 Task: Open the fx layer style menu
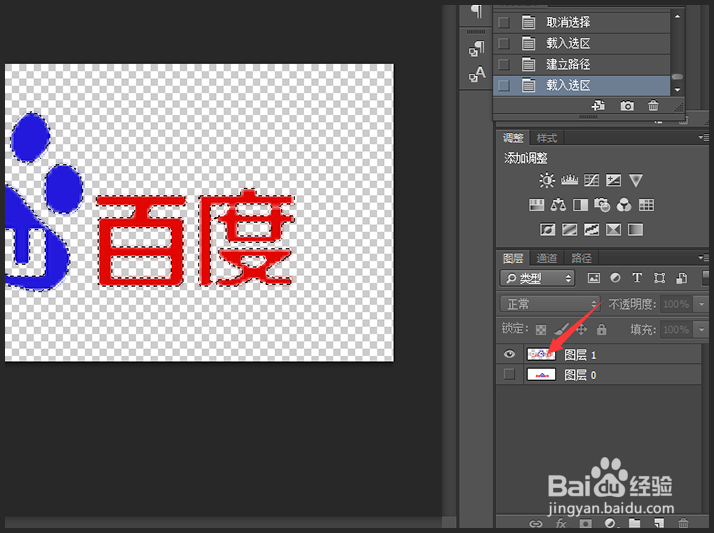(x=561, y=524)
